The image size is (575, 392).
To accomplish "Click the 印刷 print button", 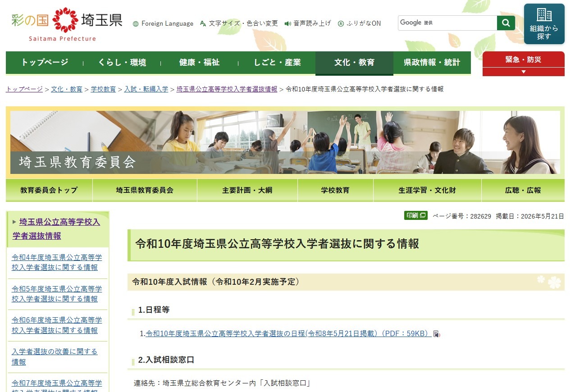I will [x=415, y=215].
